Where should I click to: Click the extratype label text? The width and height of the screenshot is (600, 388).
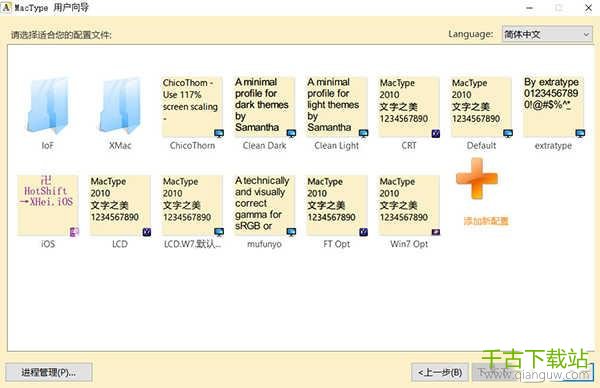click(553, 146)
